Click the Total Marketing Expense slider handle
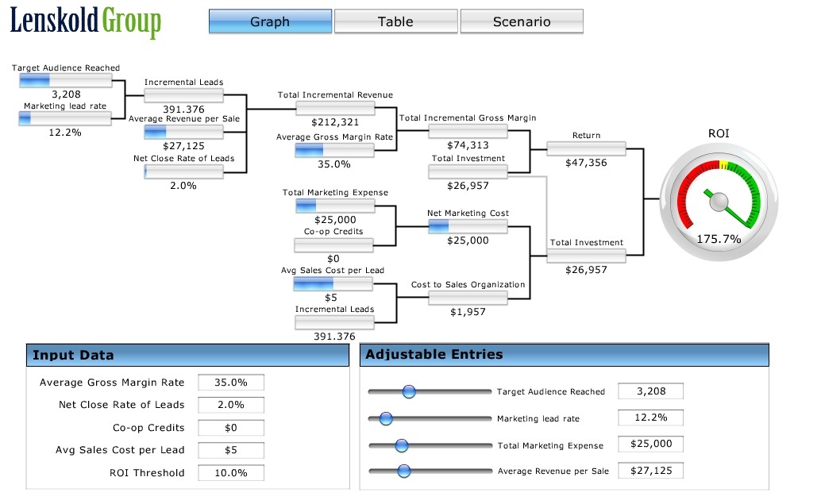 [401, 445]
